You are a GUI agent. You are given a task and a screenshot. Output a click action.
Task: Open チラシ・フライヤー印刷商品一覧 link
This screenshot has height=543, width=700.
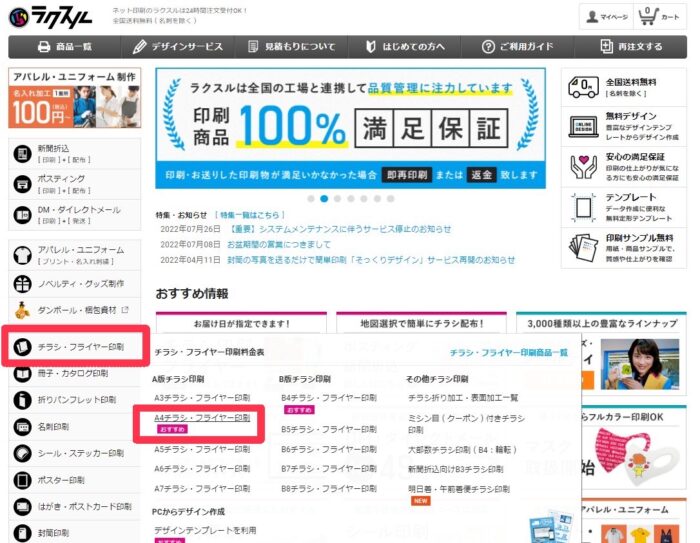pyautogui.click(x=508, y=352)
